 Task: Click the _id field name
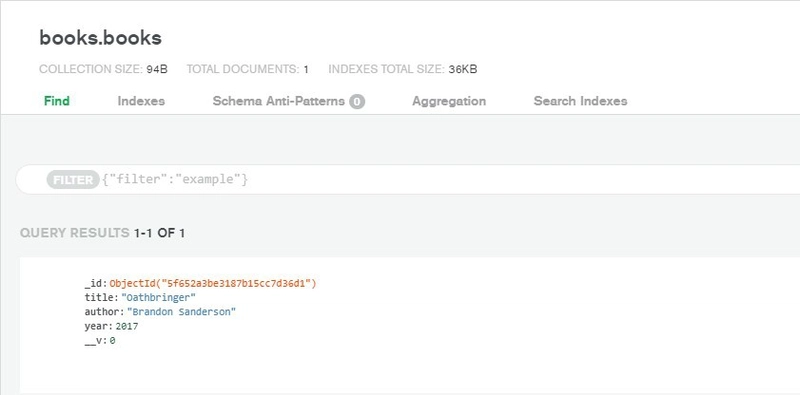pos(95,283)
